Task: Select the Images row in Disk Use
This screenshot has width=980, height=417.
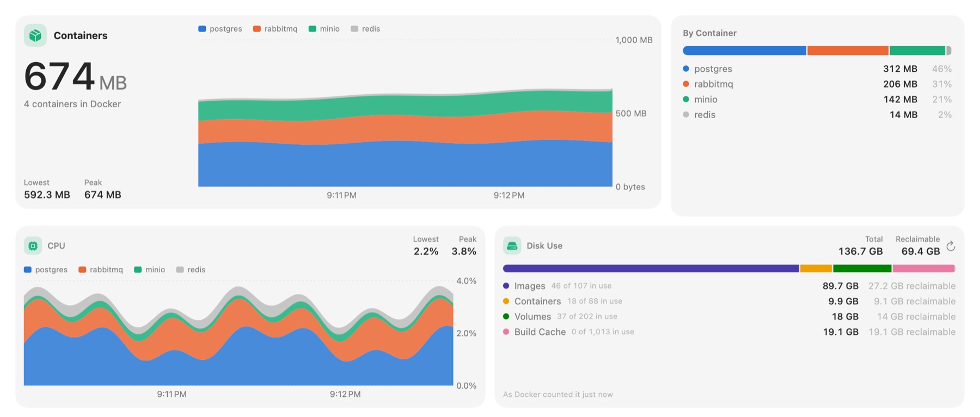Action: [x=729, y=286]
